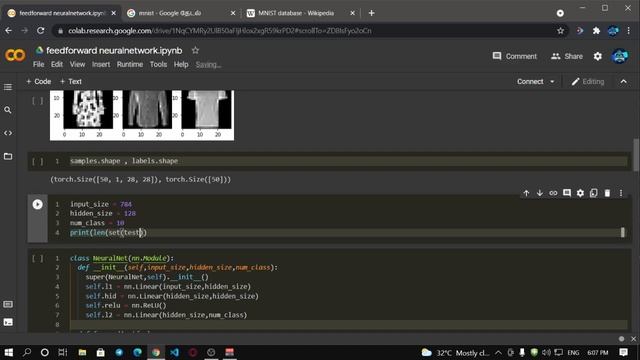The image size is (640, 360).
Task: Star the feedforward neuralnetwork.ipynb notebook
Action: pyautogui.click(x=195, y=51)
